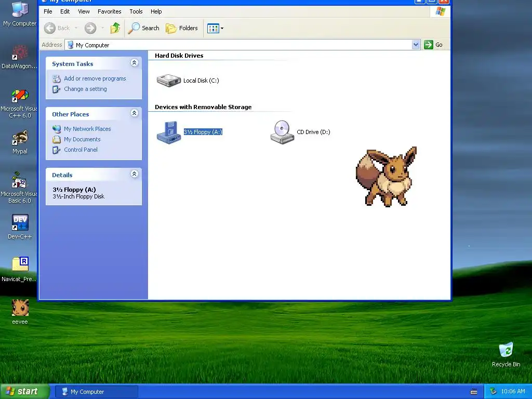Select the Dev-C++ desktop shortcut
Screen dimensions: 532x399
coord(20,227)
